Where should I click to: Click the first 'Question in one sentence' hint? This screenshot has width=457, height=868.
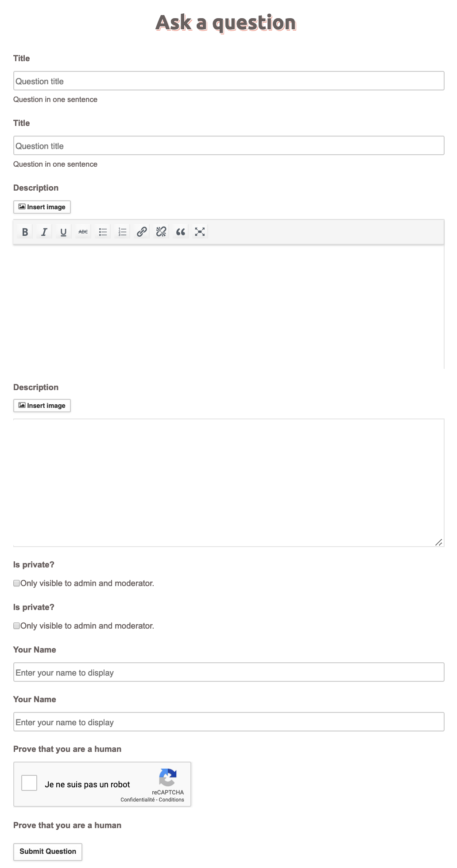pyautogui.click(x=55, y=99)
